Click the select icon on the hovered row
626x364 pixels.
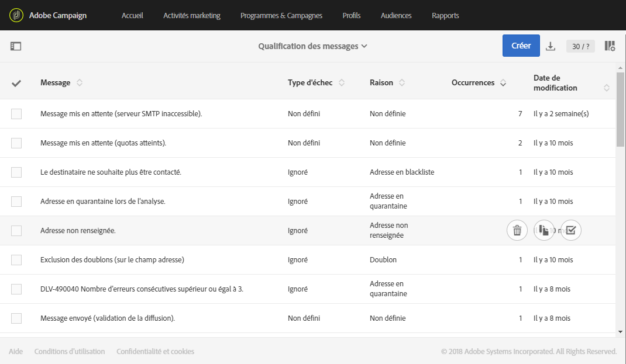[x=571, y=231]
